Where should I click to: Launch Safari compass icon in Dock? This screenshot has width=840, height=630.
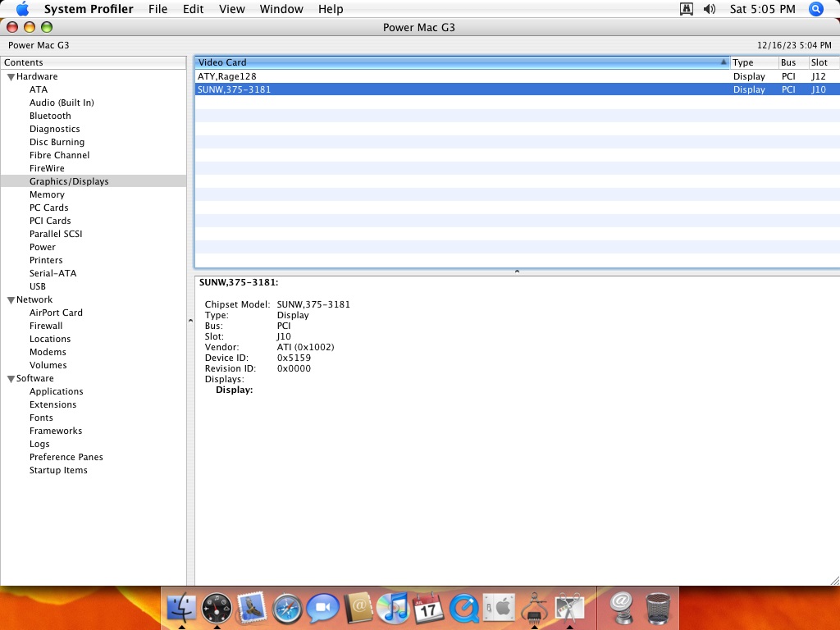tap(287, 608)
